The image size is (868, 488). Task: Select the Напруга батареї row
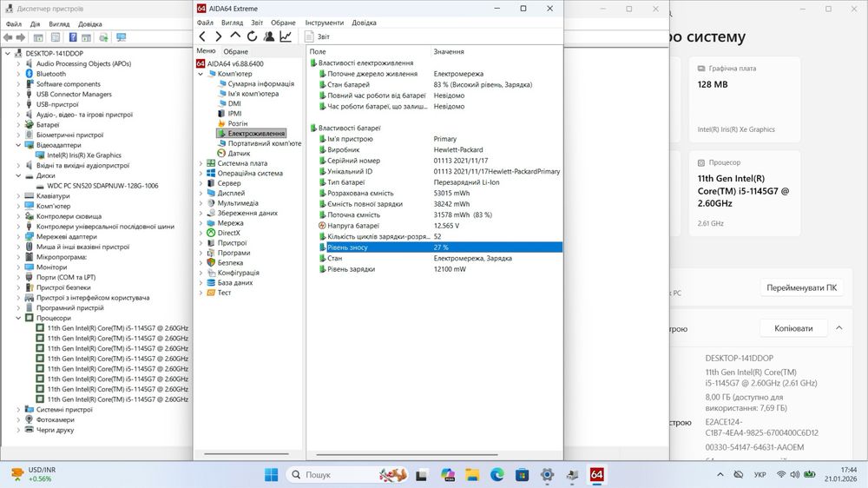441,226
